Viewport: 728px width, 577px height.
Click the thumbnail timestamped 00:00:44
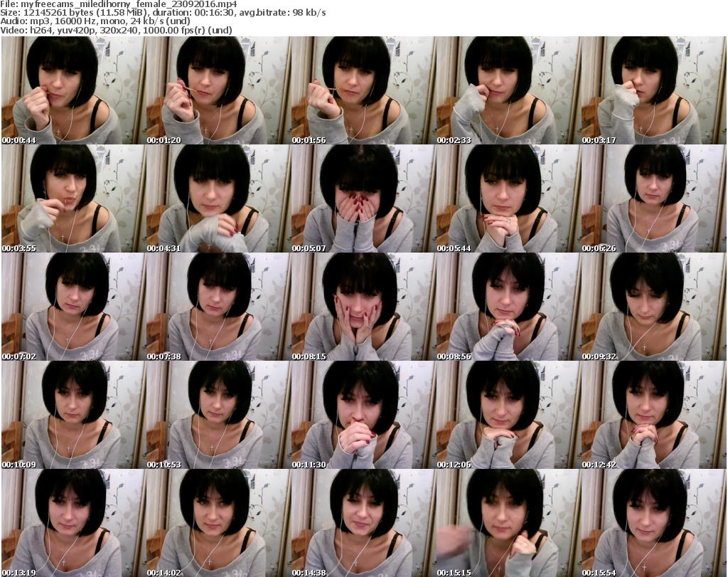[73, 90]
